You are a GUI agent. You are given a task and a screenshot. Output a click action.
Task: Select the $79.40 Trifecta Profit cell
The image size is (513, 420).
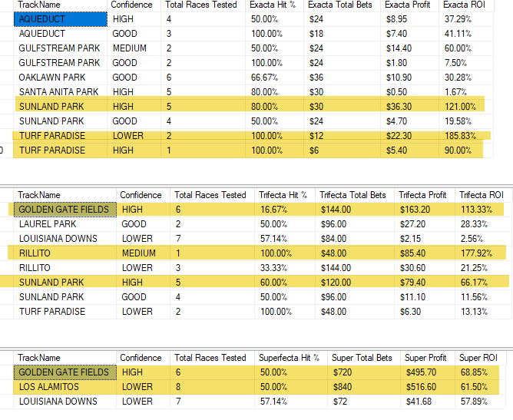pos(425,283)
